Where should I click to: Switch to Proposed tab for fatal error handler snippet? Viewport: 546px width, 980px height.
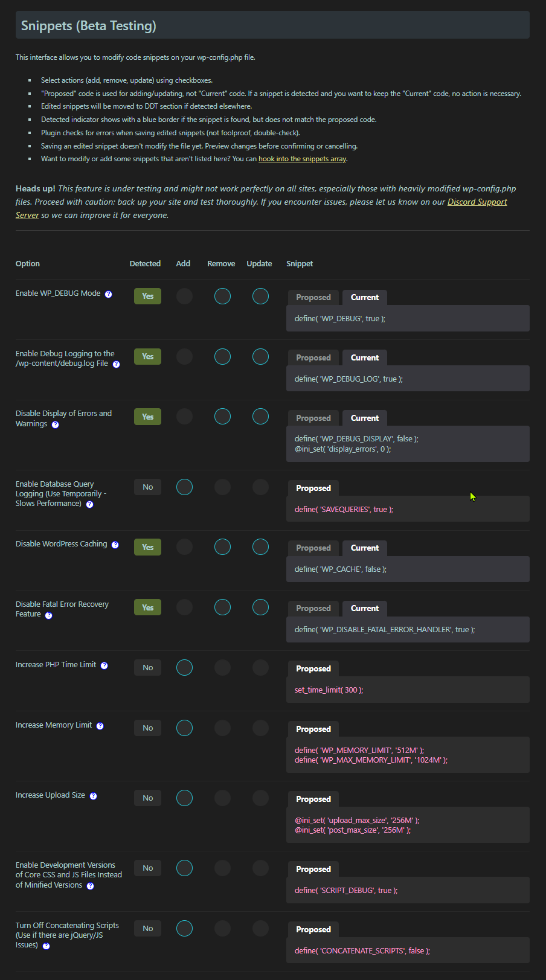pyautogui.click(x=313, y=608)
